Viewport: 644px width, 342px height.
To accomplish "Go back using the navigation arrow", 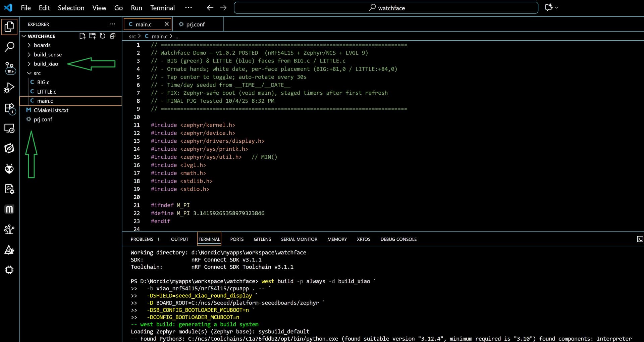I will pyautogui.click(x=210, y=8).
